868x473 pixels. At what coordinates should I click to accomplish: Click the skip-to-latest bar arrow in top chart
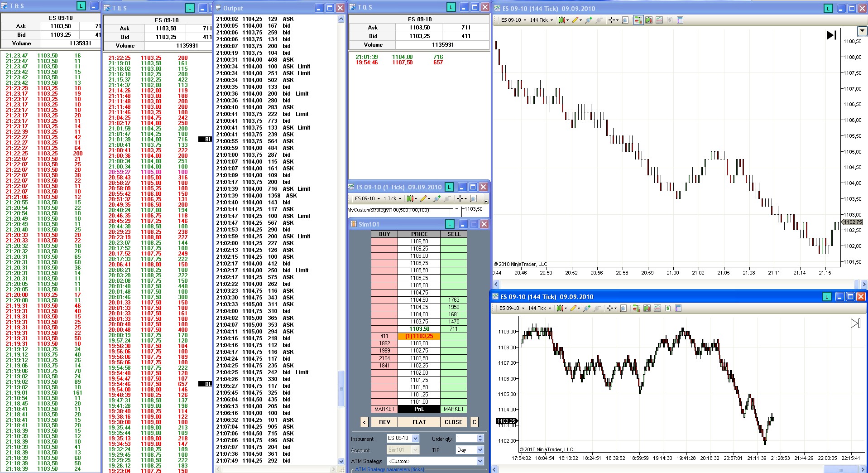pyautogui.click(x=831, y=35)
